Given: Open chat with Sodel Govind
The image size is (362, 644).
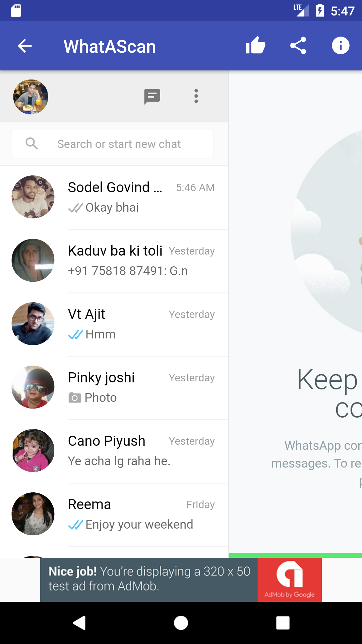Looking at the screenshot, I should tap(114, 198).
